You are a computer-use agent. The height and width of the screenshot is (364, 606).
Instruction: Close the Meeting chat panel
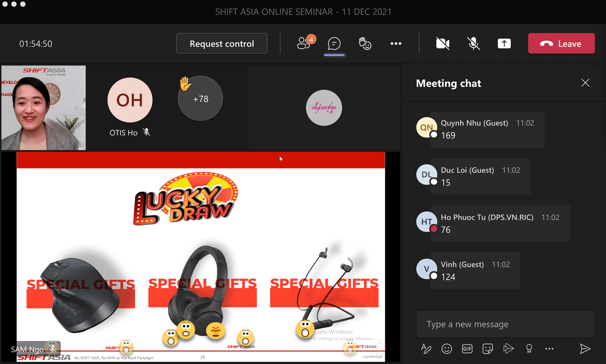coord(585,83)
